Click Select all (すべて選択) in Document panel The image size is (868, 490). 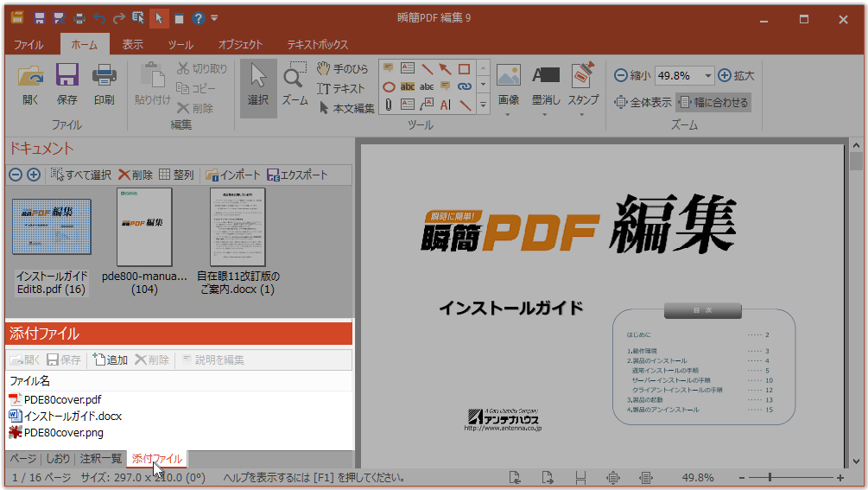[x=81, y=175]
